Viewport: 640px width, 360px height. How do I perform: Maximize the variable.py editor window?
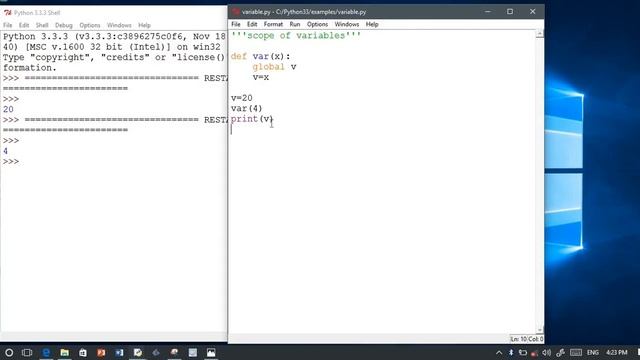tap(510, 12)
